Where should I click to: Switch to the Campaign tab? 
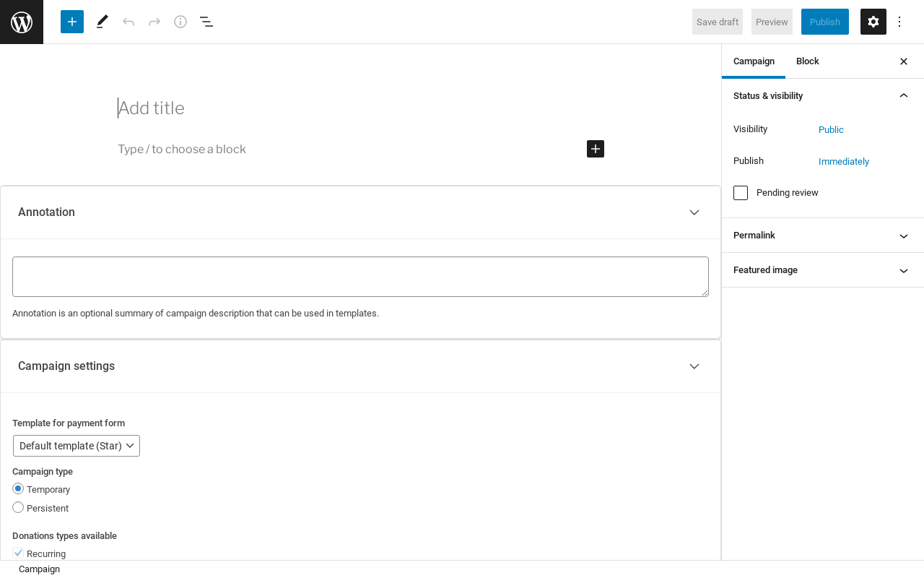pos(754,61)
